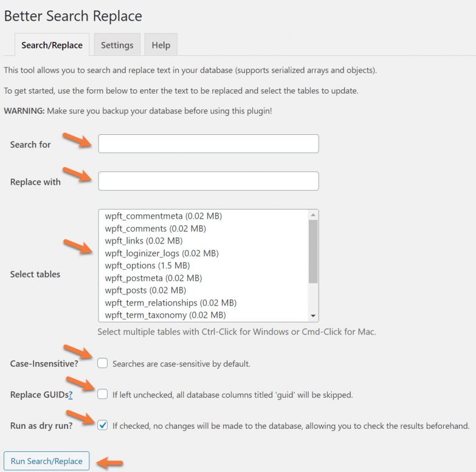Select wpft_comments table in the list
The image size is (476, 472).
coord(155,228)
